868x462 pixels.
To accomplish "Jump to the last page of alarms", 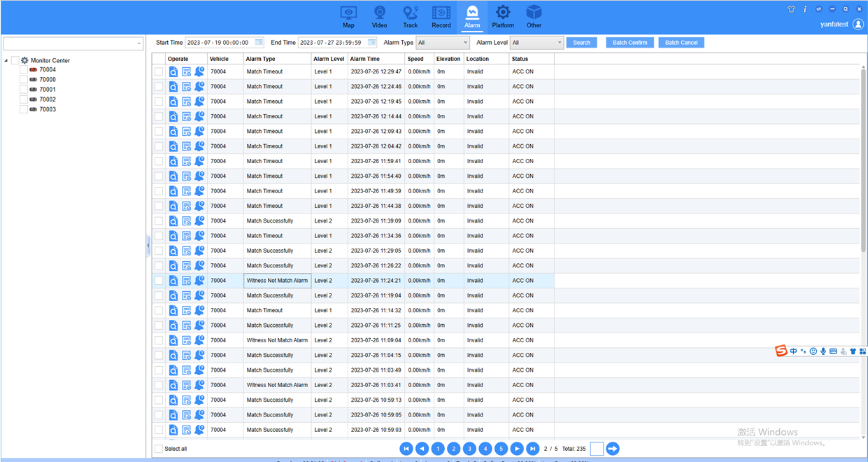I will pos(533,449).
